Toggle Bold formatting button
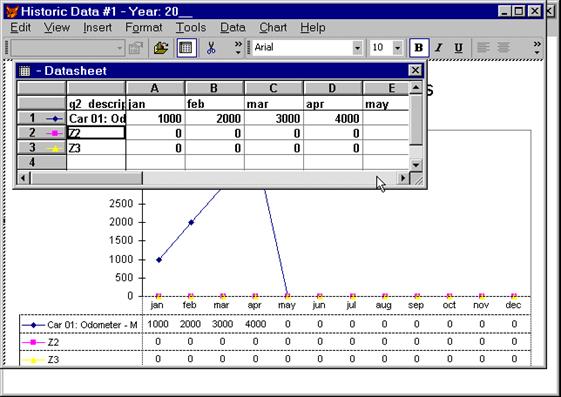561x397 pixels. pyautogui.click(x=419, y=48)
